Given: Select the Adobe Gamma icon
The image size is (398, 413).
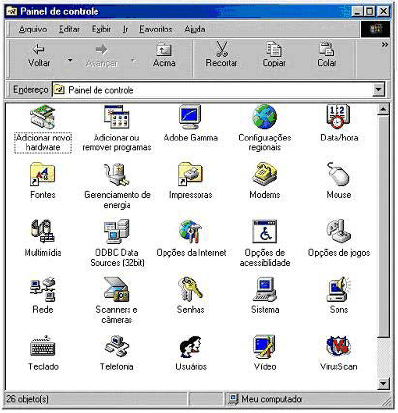Looking at the screenshot, I should pyautogui.click(x=190, y=117).
